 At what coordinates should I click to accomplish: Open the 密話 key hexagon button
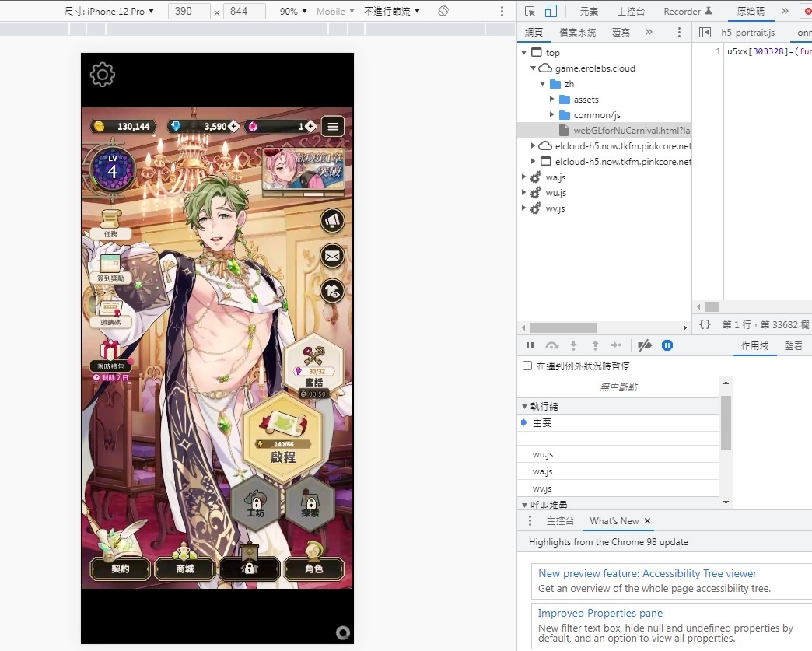[313, 366]
